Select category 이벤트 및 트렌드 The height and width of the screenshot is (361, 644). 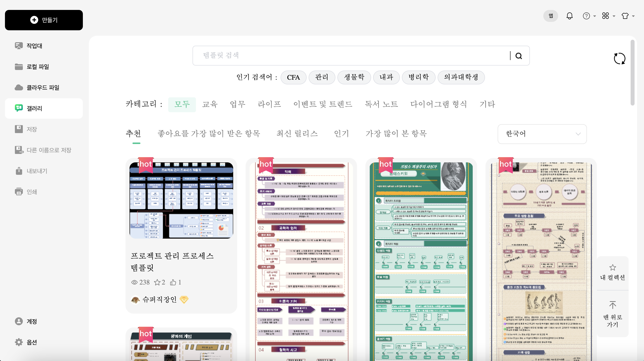(x=323, y=104)
